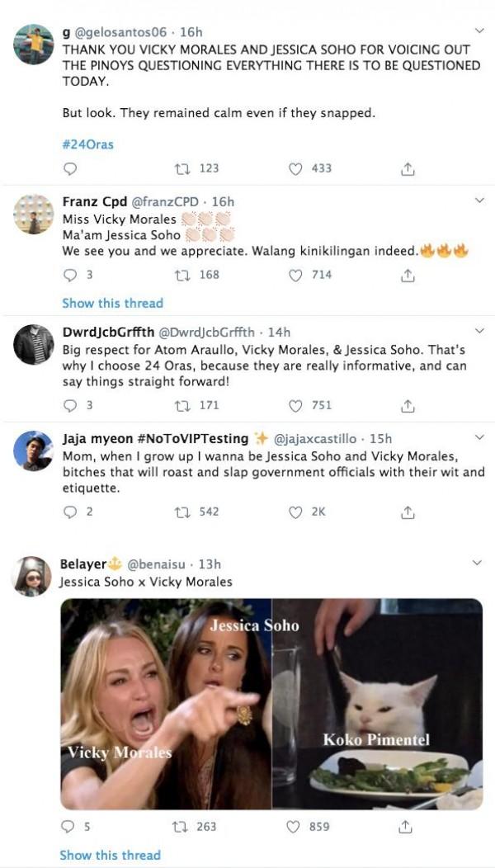The height and width of the screenshot is (868, 495).
Task: Open more options chevron on gelosantos06 tweet
Action: coord(478,31)
